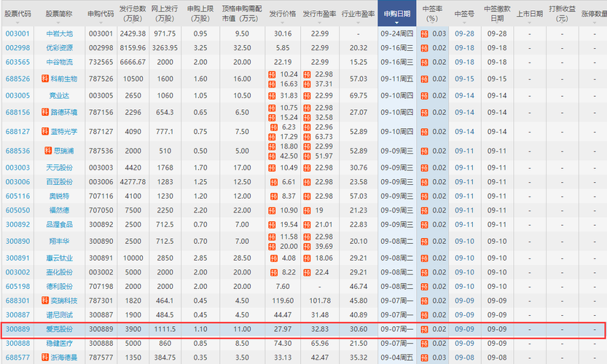607x364 pixels.
Task: Open 中签号 link 09-08 for 浙海德曼
Action: click(x=465, y=357)
